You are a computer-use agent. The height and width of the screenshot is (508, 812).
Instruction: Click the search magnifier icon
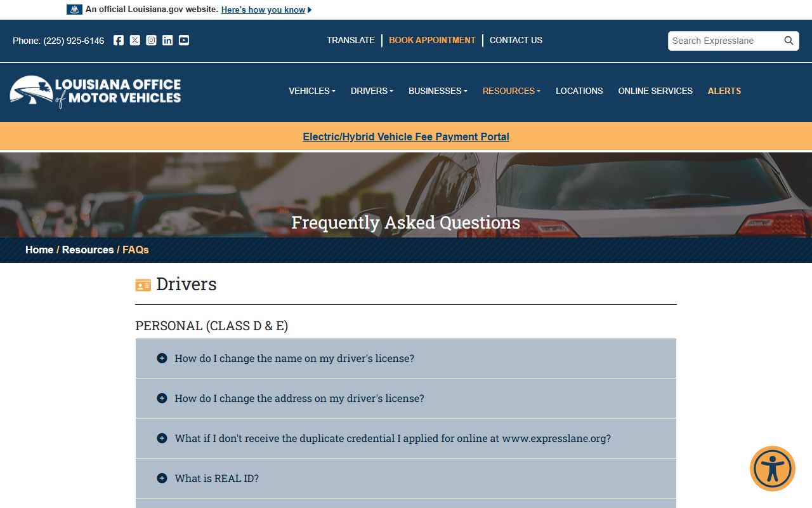789,41
